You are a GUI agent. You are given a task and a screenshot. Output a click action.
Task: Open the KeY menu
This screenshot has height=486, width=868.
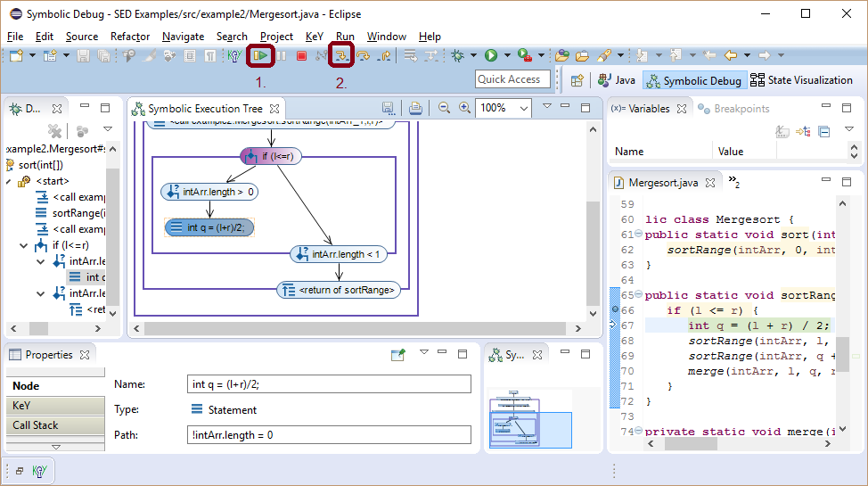point(315,37)
